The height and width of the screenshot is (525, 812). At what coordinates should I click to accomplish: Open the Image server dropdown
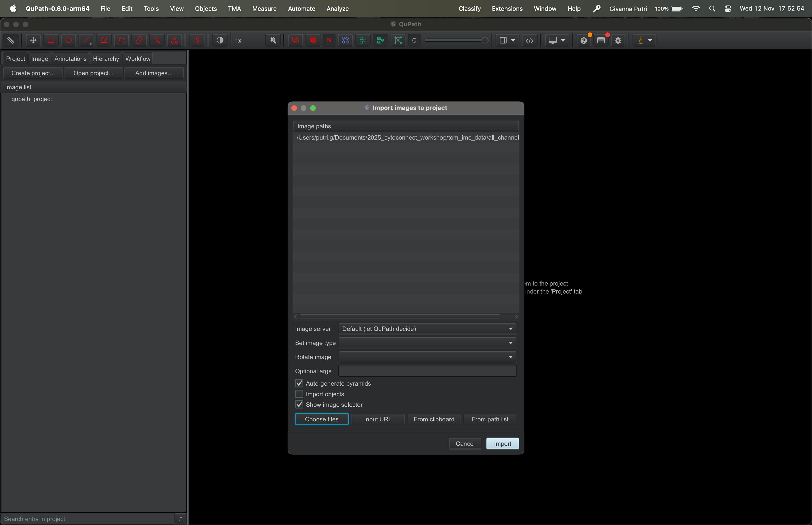[427, 329]
